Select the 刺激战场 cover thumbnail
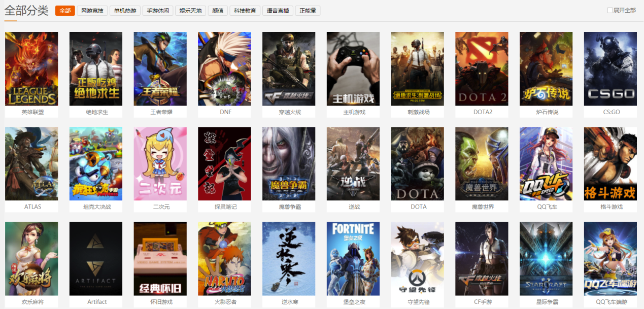The height and width of the screenshot is (309, 644). (x=418, y=69)
